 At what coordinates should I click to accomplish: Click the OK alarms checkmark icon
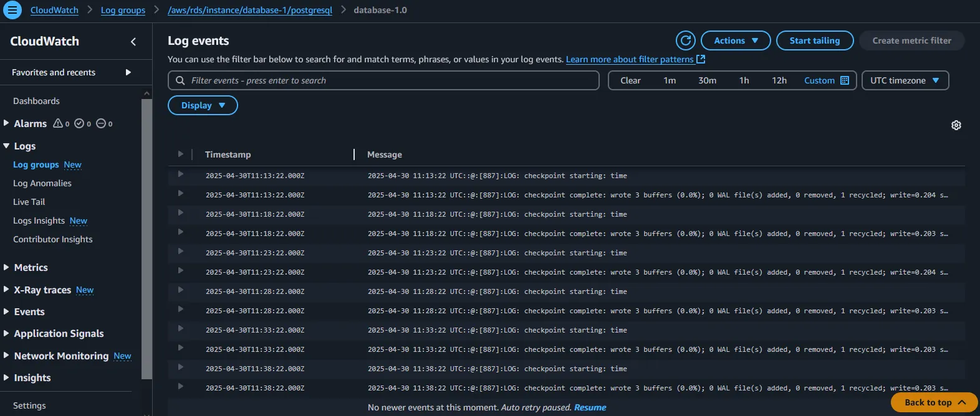(79, 123)
